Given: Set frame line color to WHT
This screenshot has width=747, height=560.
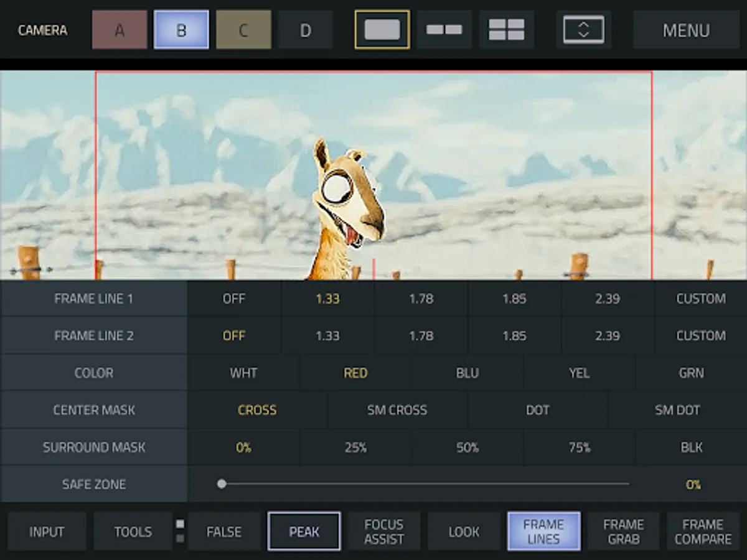Looking at the screenshot, I should point(243,373).
